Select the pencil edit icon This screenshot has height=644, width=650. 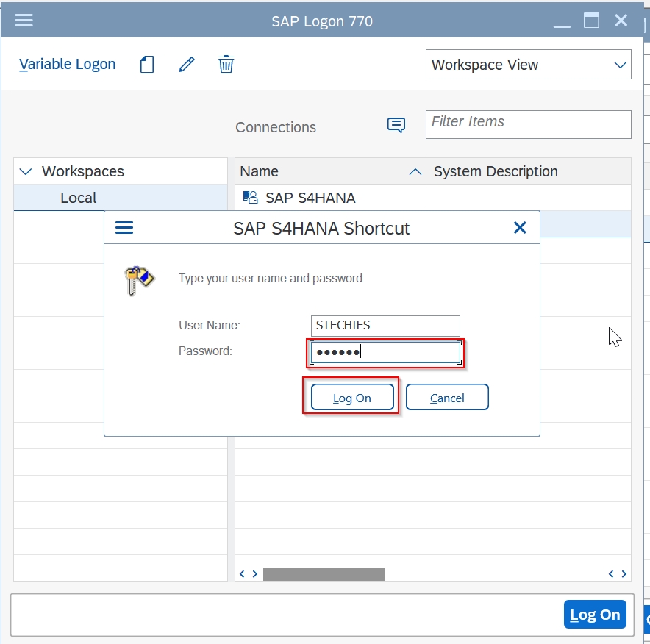[186, 64]
